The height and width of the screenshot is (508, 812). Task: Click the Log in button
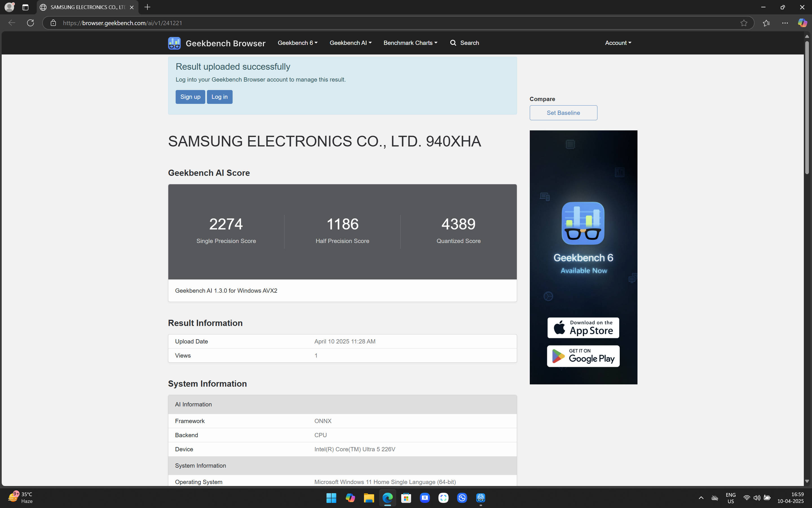coord(219,97)
